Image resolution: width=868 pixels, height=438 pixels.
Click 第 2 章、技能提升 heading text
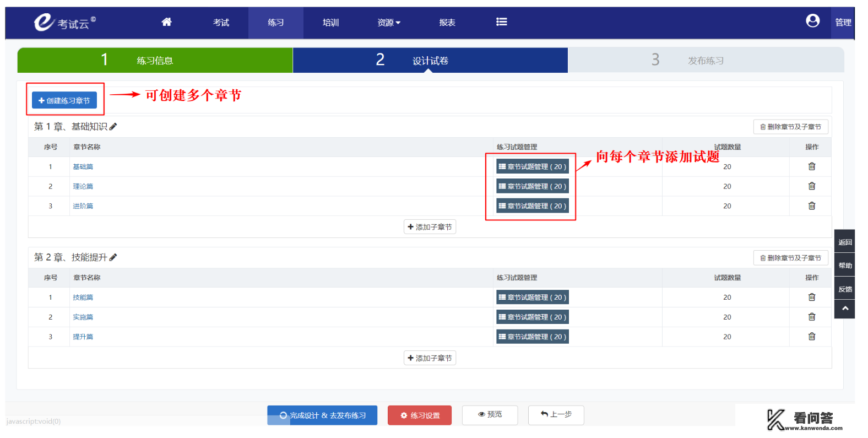pyautogui.click(x=70, y=257)
